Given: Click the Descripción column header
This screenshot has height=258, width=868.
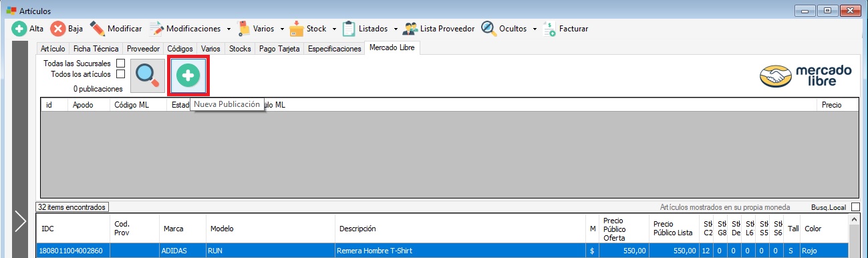Looking at the screenshot, I should tap(460, 229).
